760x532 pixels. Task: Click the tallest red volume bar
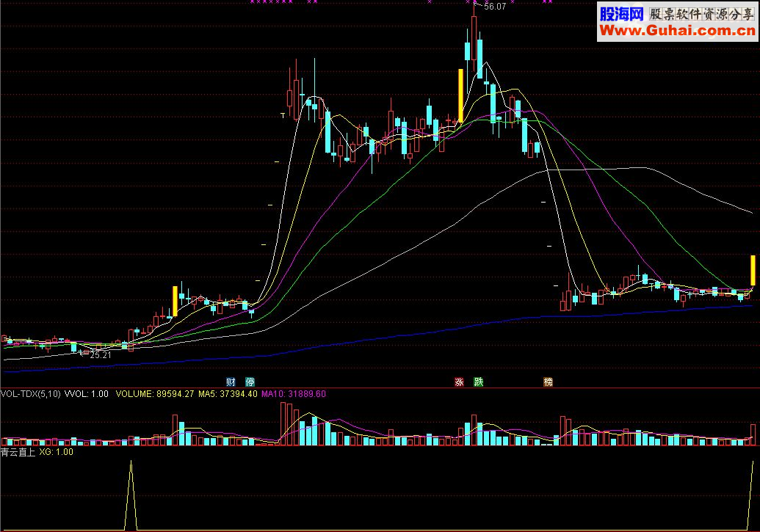283,423
